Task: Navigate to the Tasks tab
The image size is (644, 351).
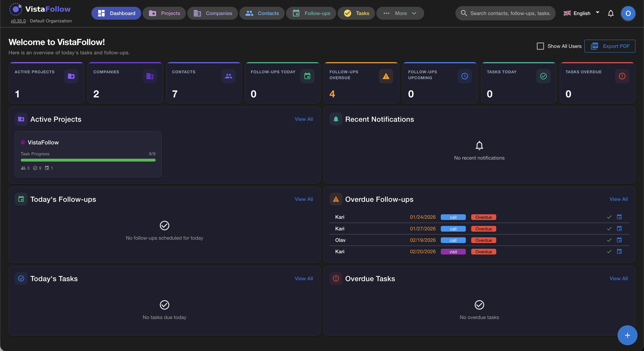Action: coord(356,13)
